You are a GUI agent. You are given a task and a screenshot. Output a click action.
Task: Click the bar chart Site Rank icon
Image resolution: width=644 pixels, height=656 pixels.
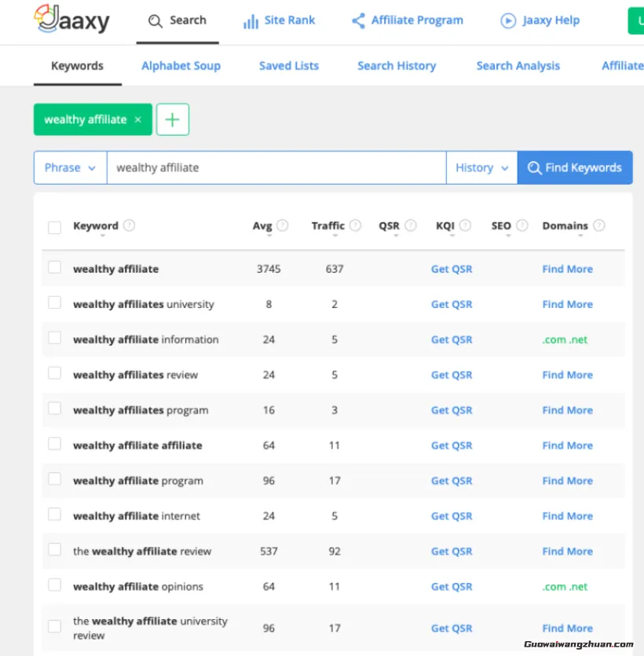(x=251, y=21)
